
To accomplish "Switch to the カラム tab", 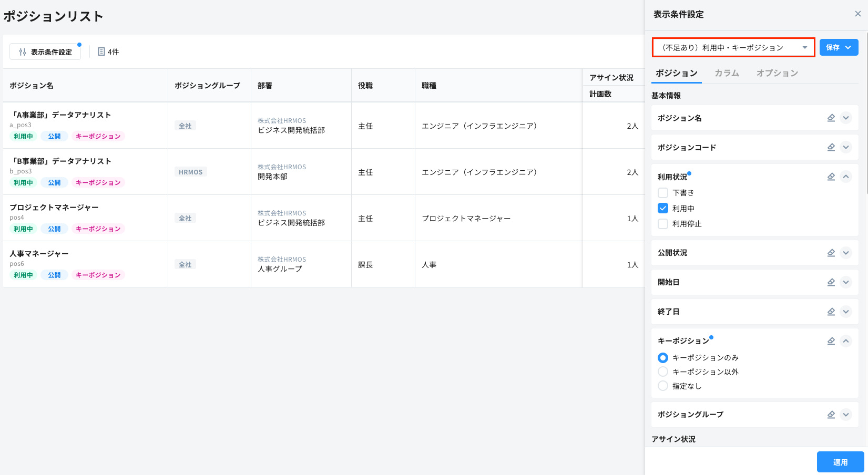I will coord(727,73).
